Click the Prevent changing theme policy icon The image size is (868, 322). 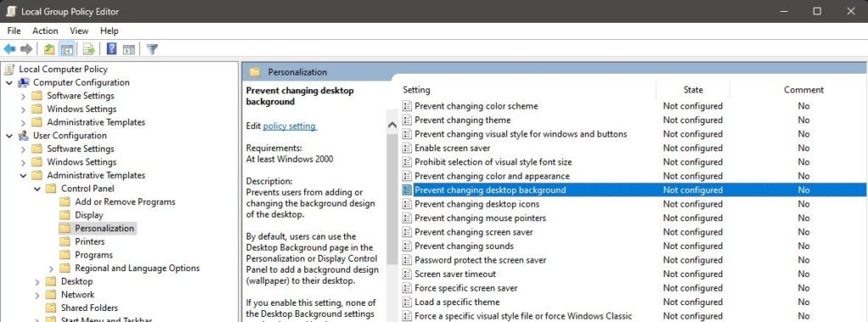point(407,120)
